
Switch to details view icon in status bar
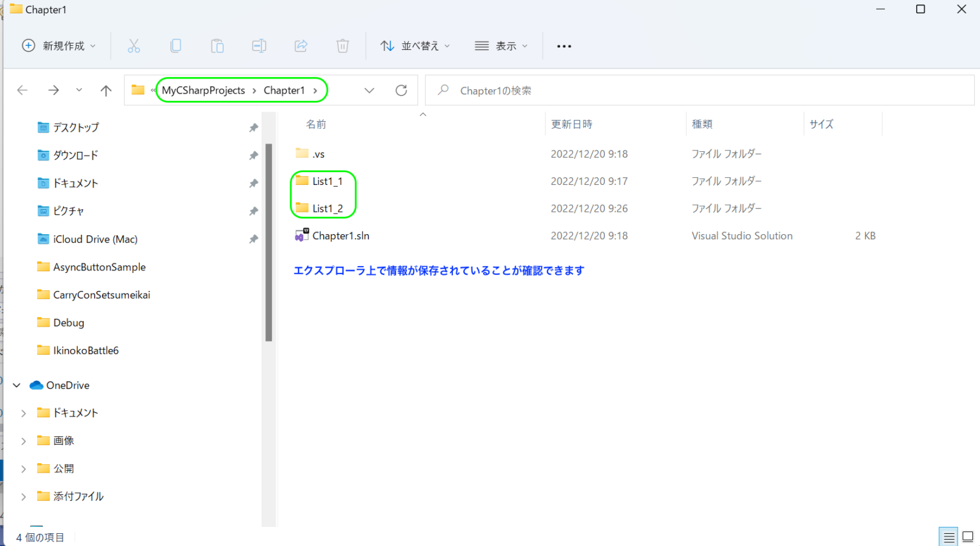[x=949, y=537]
